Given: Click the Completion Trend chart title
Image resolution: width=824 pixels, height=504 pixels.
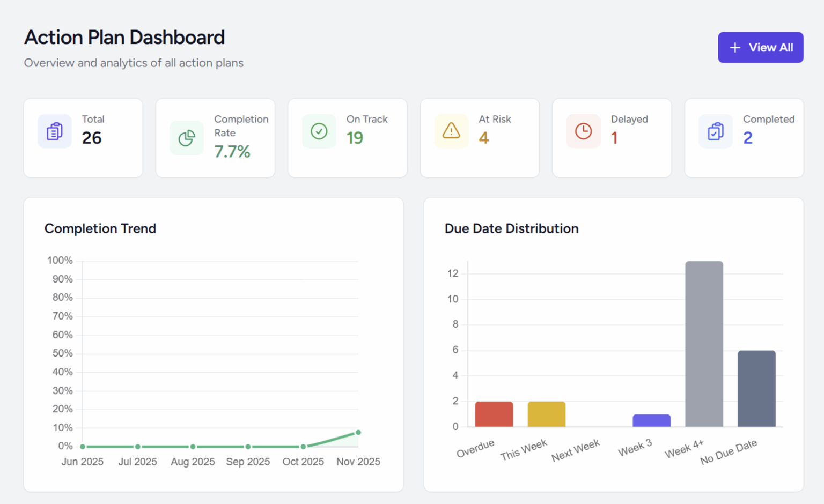Looking at the screenshot, I should coord(100,228).
